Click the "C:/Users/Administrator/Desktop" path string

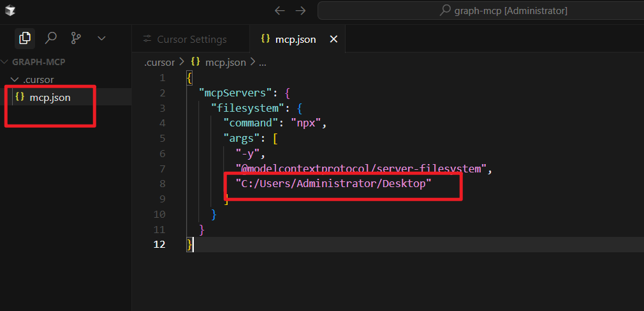[333, 184]
